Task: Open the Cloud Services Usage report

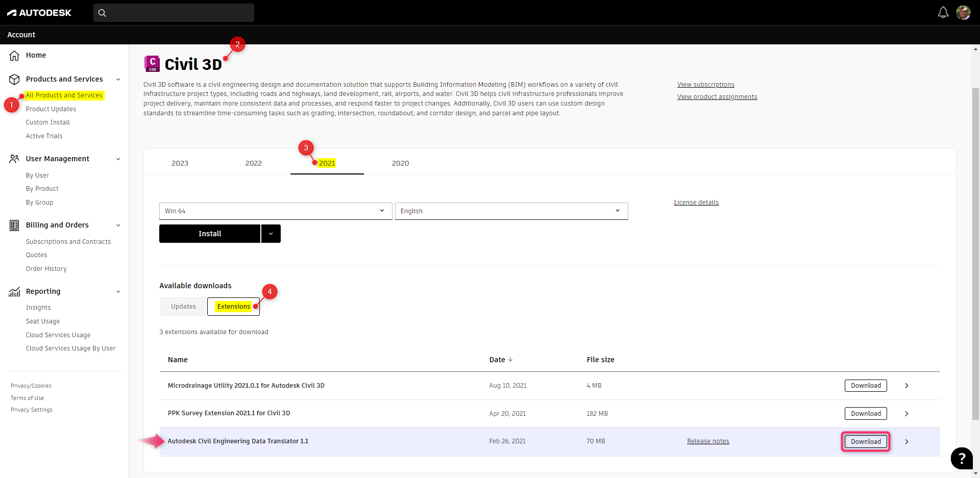Action: tap(58, 335)
